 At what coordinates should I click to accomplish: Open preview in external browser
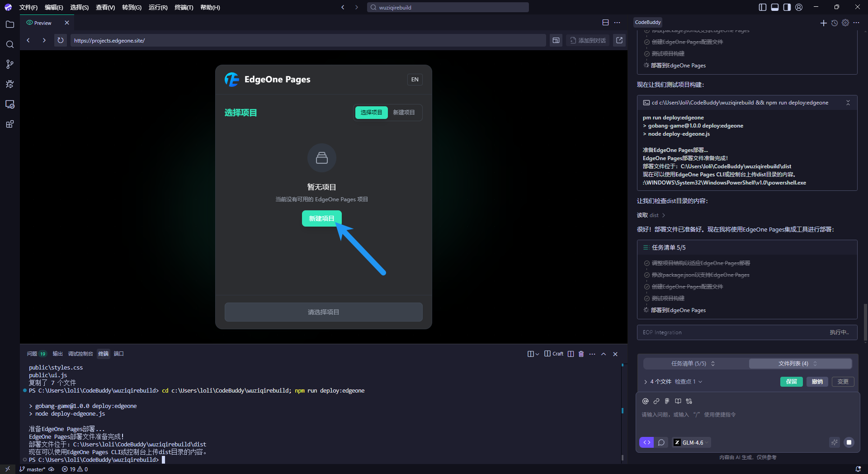click(x=619, y=40)
